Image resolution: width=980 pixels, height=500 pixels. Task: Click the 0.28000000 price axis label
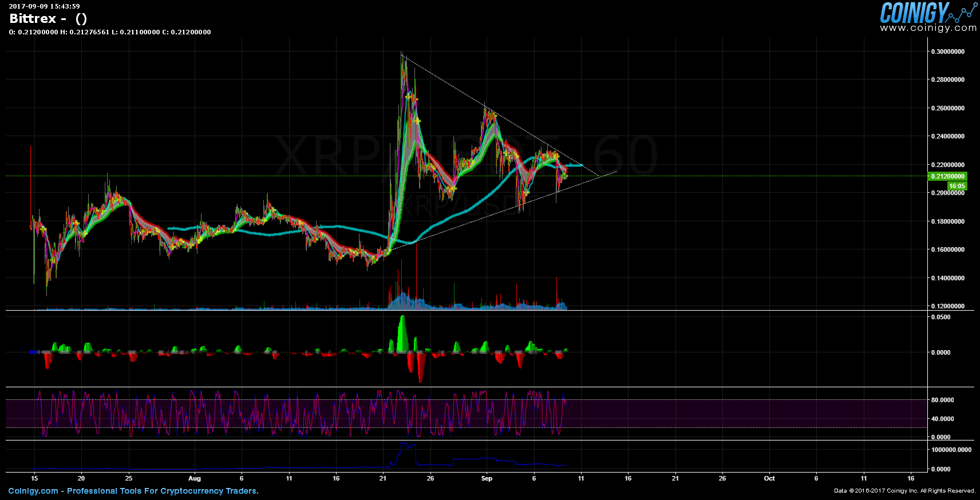pyautogui.click(x=948, y=80)
